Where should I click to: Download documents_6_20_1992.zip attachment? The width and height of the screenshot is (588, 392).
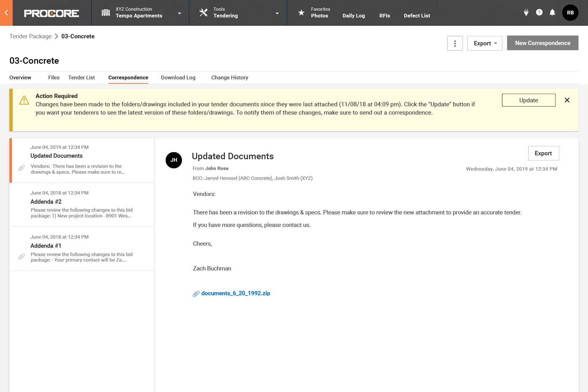236,293
